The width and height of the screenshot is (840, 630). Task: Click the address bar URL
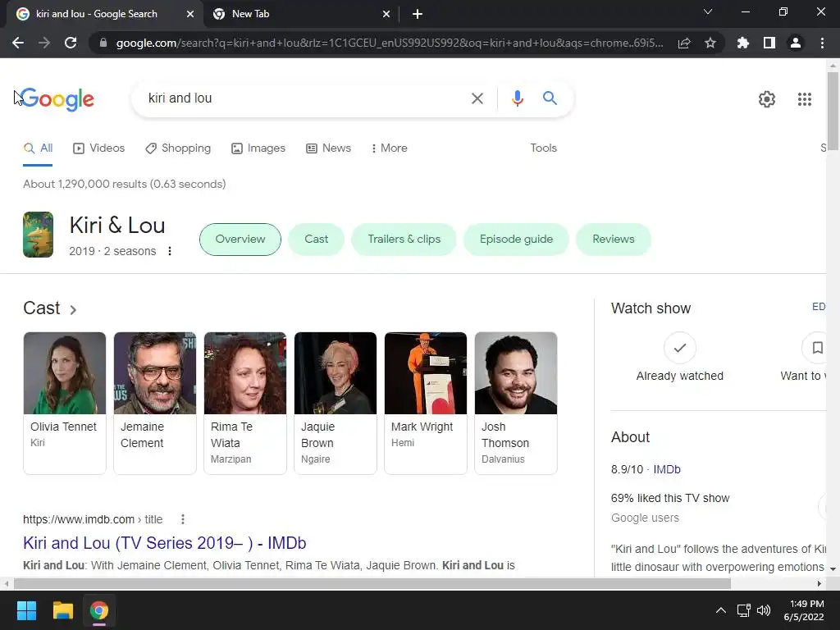[x=390, y=43]
